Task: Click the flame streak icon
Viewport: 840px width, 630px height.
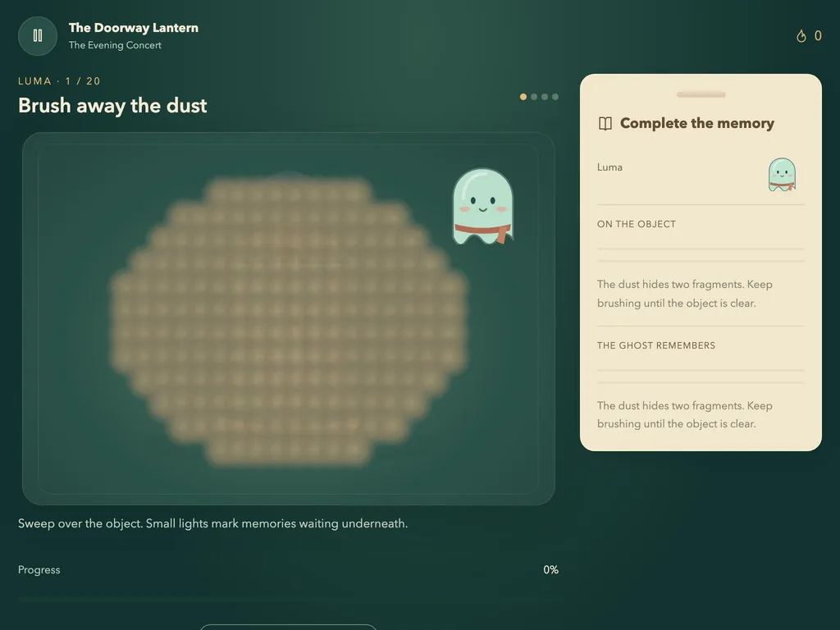Action: [801, 36]
